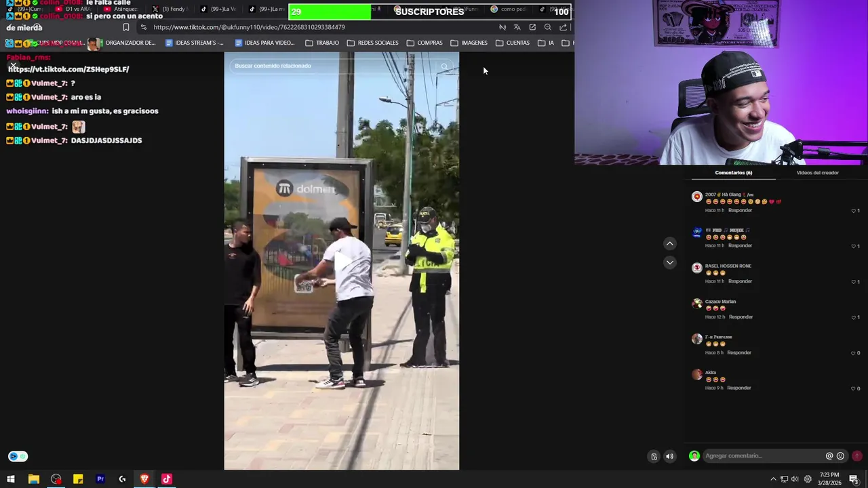
Task: Open the vt.tiktok.com link in chat
Action: point(68,69)
